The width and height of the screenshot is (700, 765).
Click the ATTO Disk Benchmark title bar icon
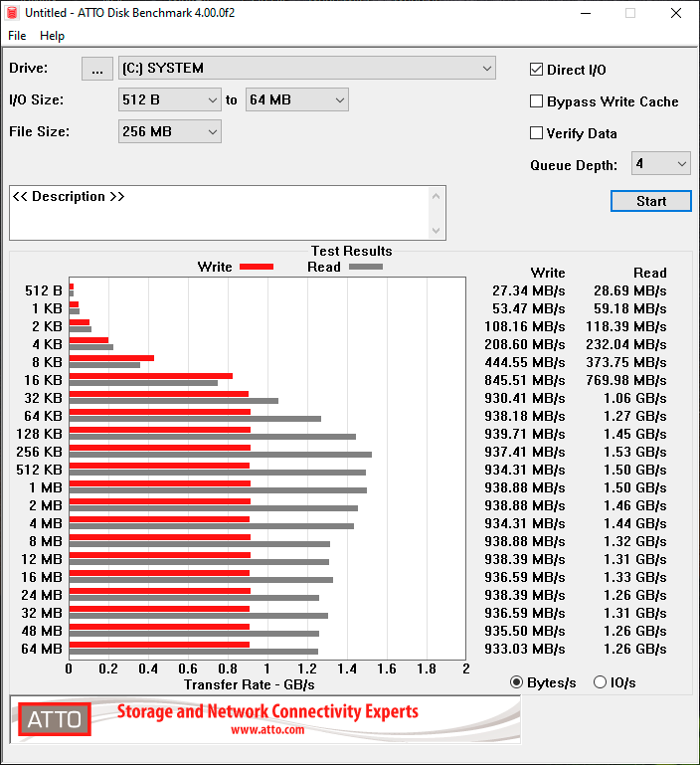[x=12, y=13]
